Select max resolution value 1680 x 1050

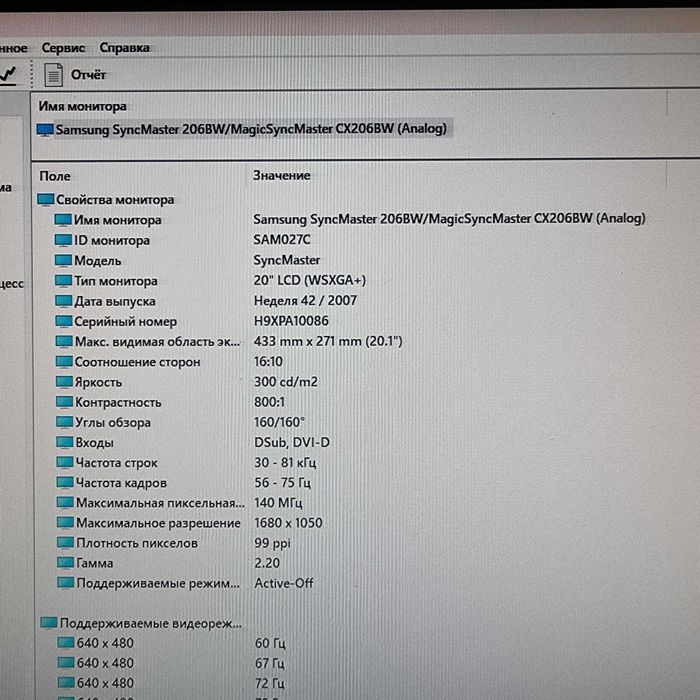pos(288,523)
